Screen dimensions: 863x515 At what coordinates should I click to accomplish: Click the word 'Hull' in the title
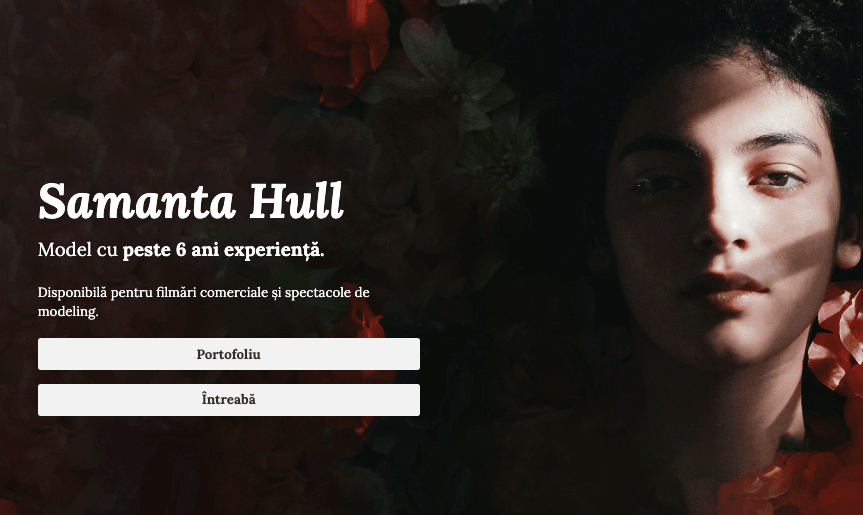297,201
